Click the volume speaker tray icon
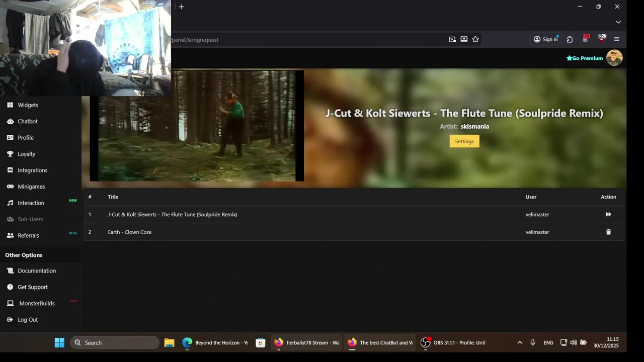 click(x=574, y=343)
